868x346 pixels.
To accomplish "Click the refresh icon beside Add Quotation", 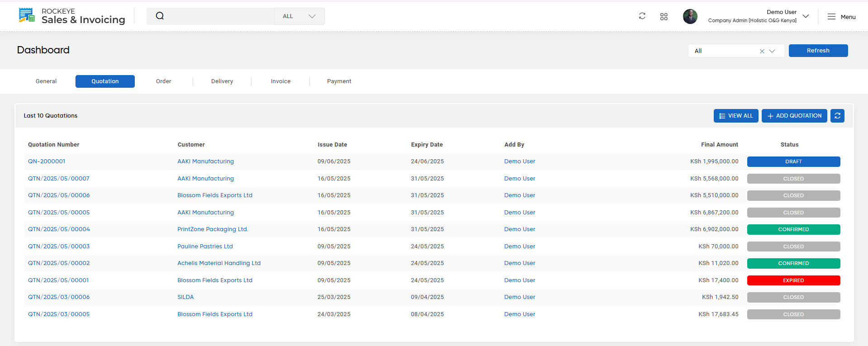I will tap(837, 116).
